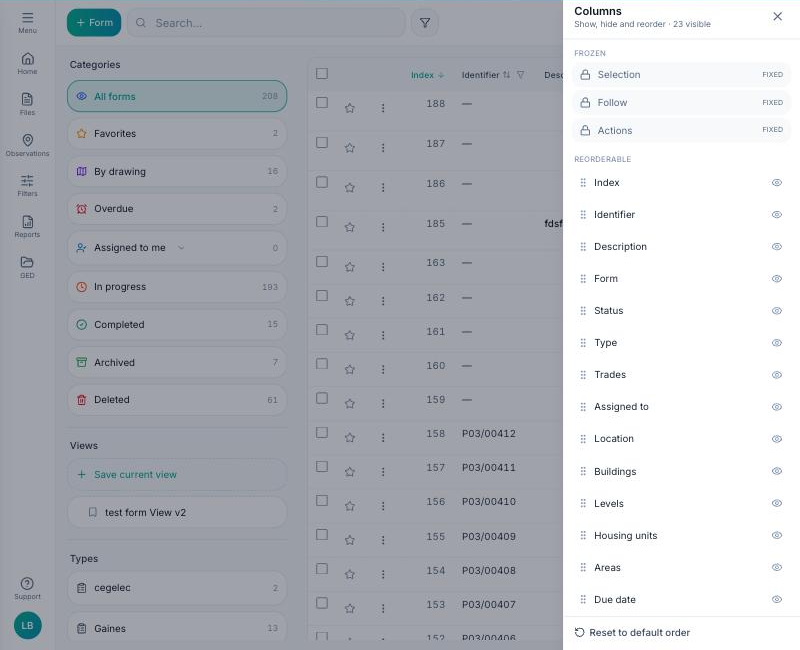The width and height of the screenshot is (800, 650).
Task: Select the Completed category
Action: click(x=177, y=324)
